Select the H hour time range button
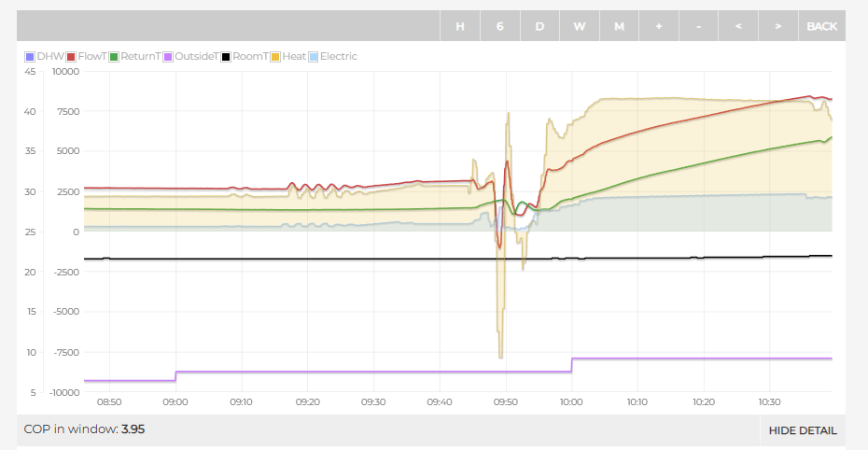Viewport: 868px width, 450px height. [460, 26]
